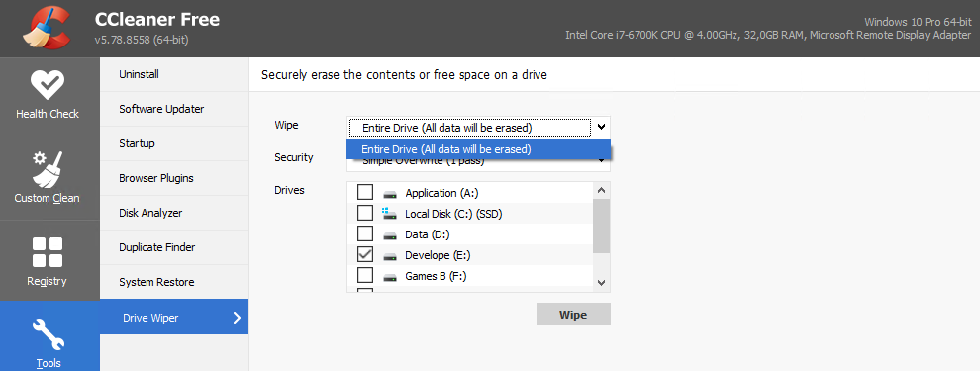The height and width of the screenshot is (371, 980).
Task: Click the 'Windows 10 Pro 64-bit' system info
Action: click(x=918, y=22)
